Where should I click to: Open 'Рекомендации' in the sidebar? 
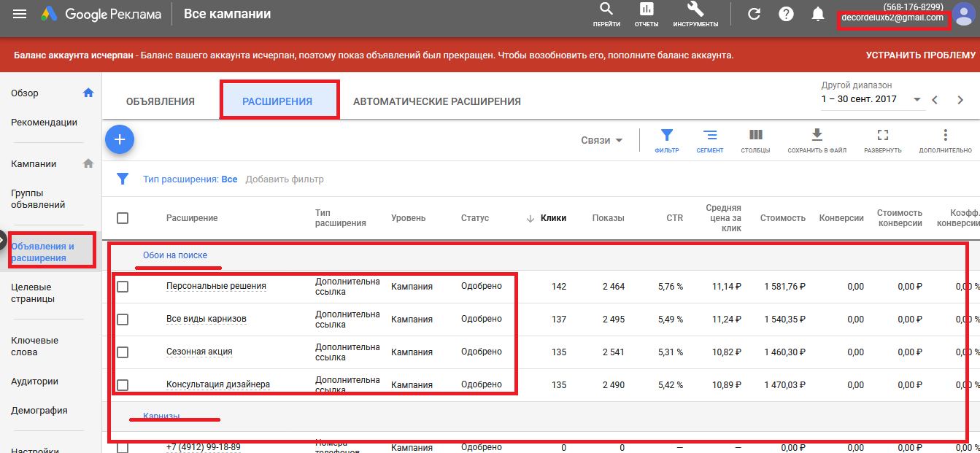[44, 122]
